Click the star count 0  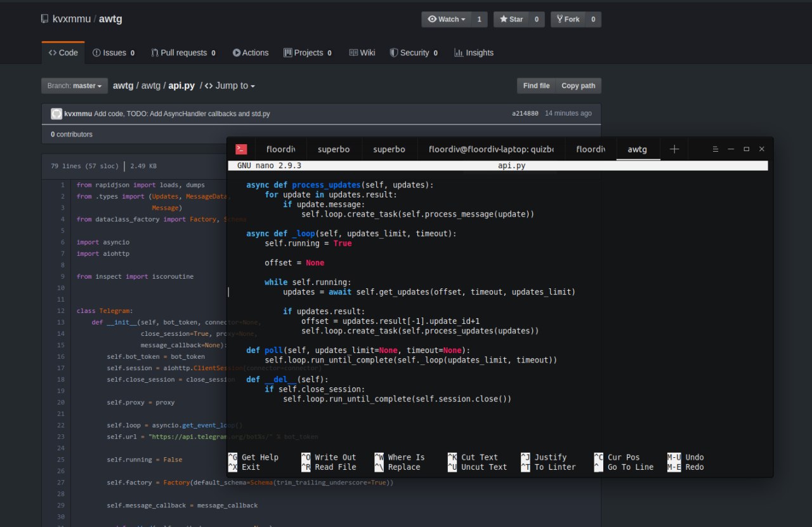536,19
